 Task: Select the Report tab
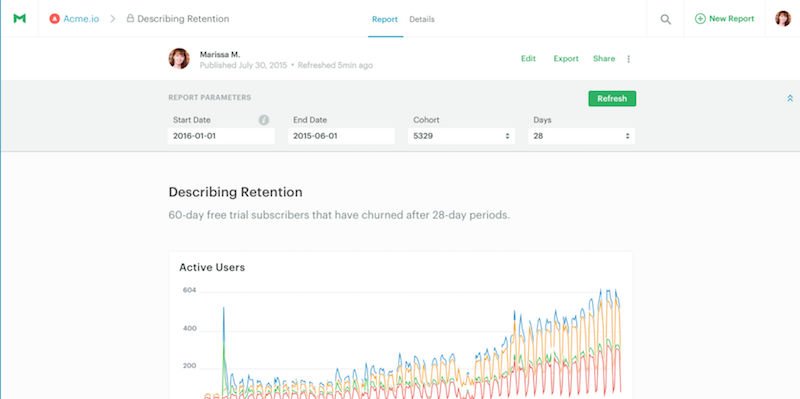pyautogui.click(x=385, y=19)
